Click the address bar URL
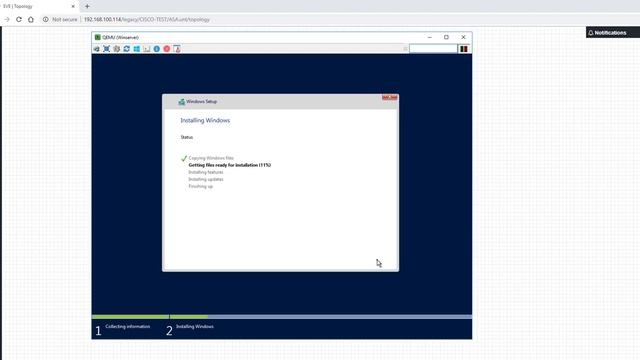The width and height of the screenshot is (640, 360). click(147, 19)
